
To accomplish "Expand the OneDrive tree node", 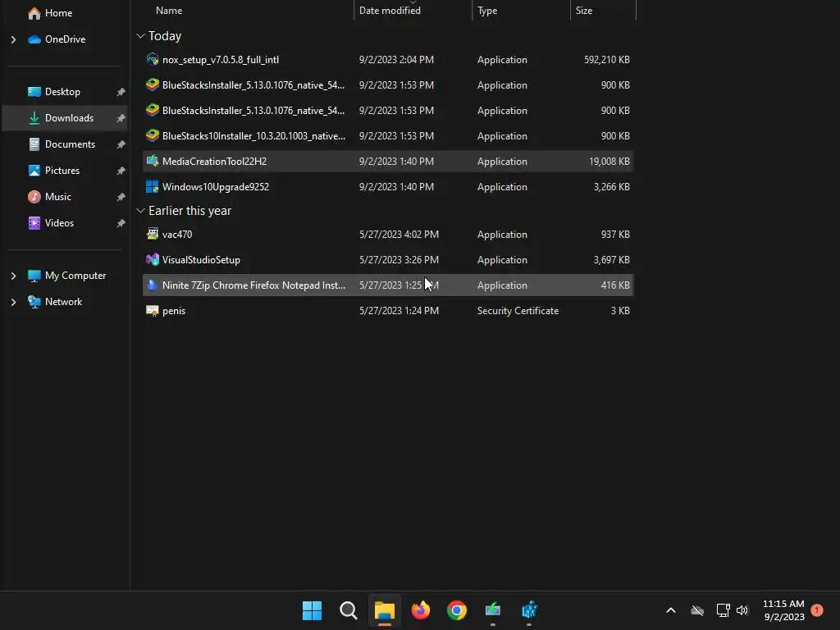I will (x=13, y=39).
